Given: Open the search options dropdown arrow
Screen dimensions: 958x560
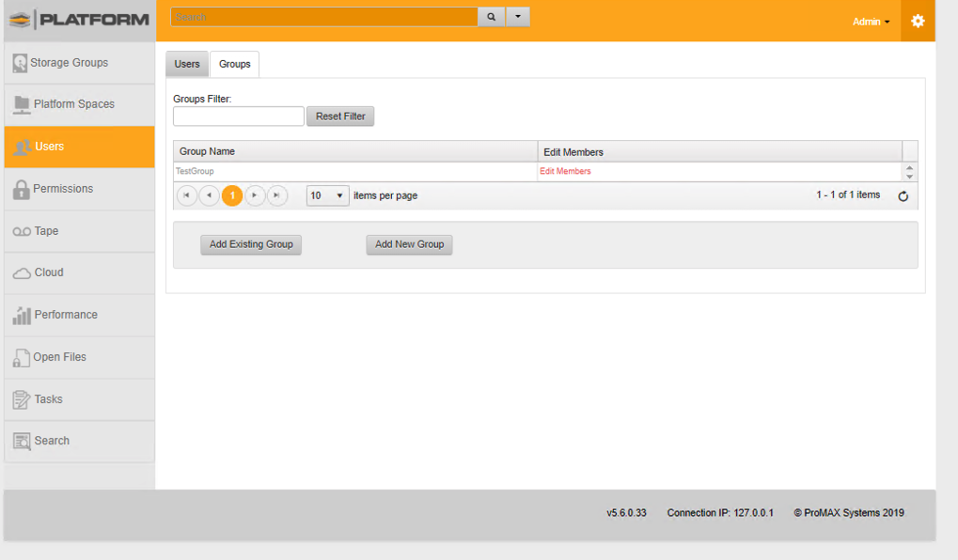Looking at the screenshot, I should pyautogui.click(x=518, y=17).
